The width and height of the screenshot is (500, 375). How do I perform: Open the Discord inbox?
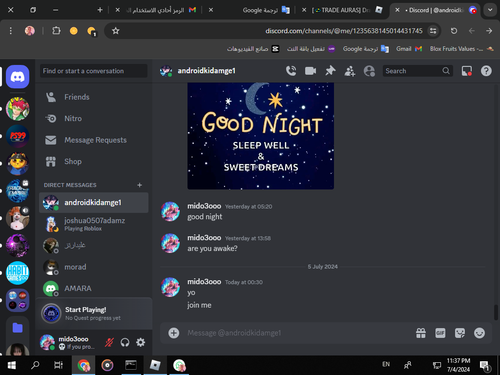tap(467, 71)
